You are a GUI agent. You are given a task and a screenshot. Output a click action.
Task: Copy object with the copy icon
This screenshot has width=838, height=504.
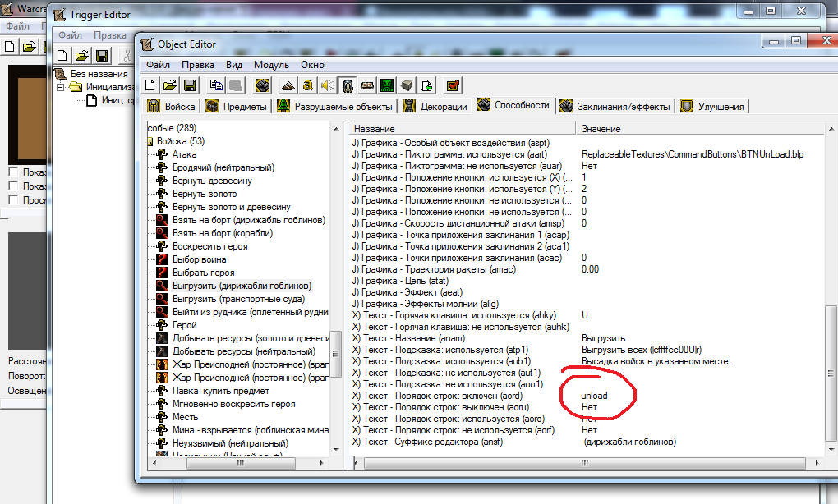click(216, 85)
